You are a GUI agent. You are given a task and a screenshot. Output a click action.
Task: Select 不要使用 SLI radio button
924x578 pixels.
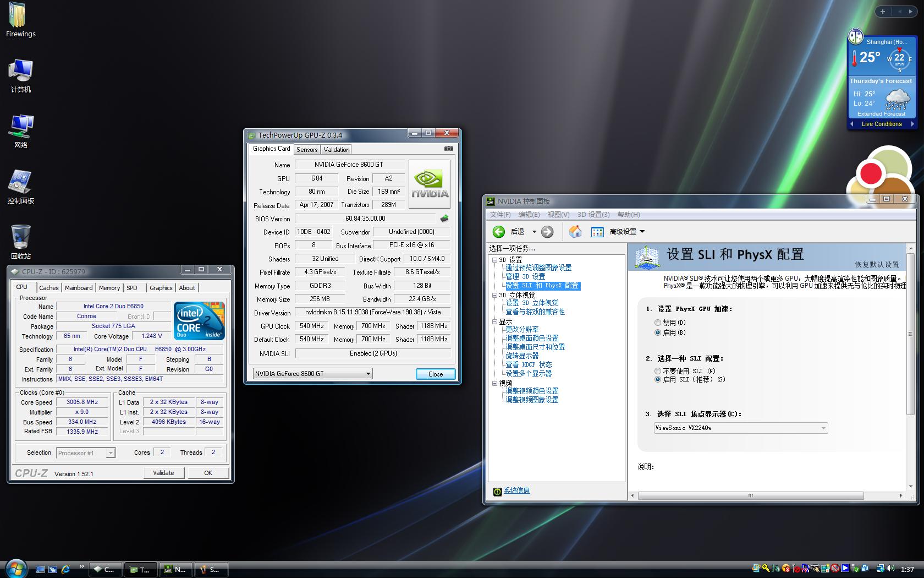click(x=657, y=371)
